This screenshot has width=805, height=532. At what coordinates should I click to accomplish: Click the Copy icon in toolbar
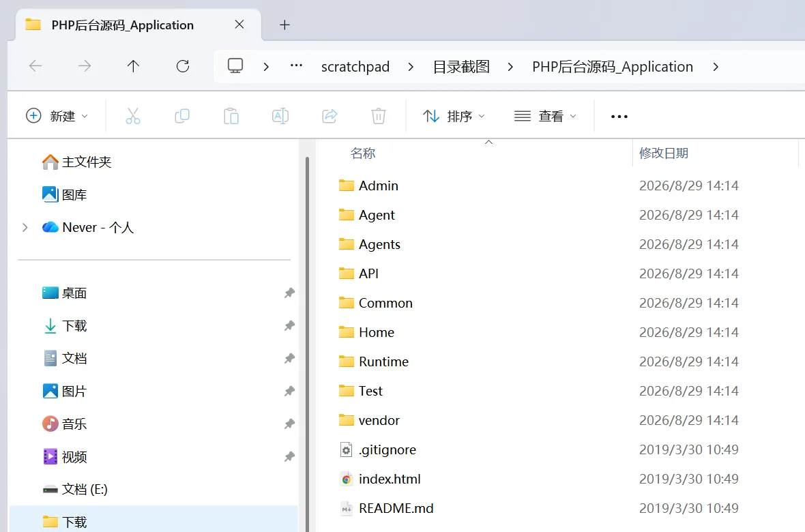[x=182, y=116]
